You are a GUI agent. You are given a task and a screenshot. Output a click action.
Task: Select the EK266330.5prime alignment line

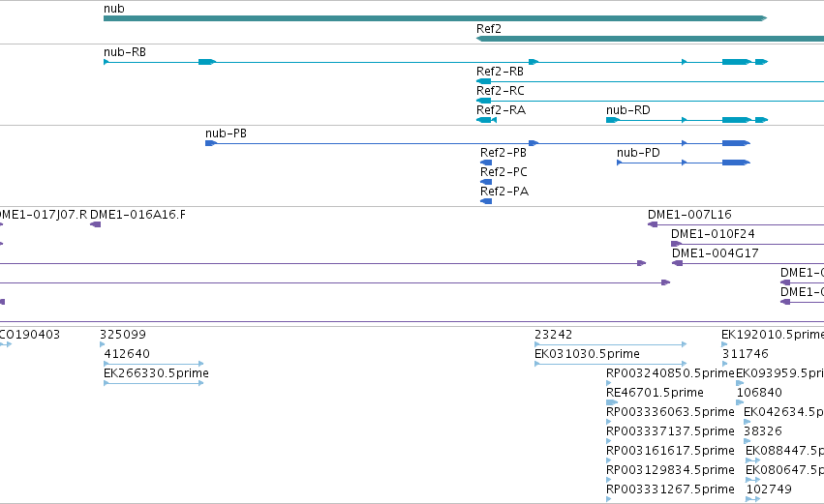tap(153, 383)
